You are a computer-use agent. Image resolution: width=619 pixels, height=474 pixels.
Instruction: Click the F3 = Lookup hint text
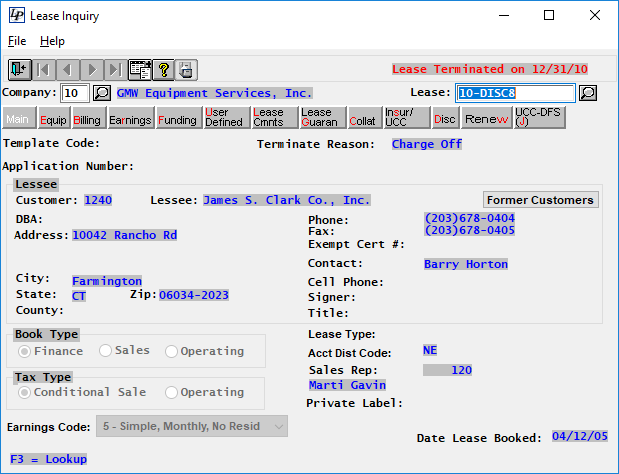[48, 459]
